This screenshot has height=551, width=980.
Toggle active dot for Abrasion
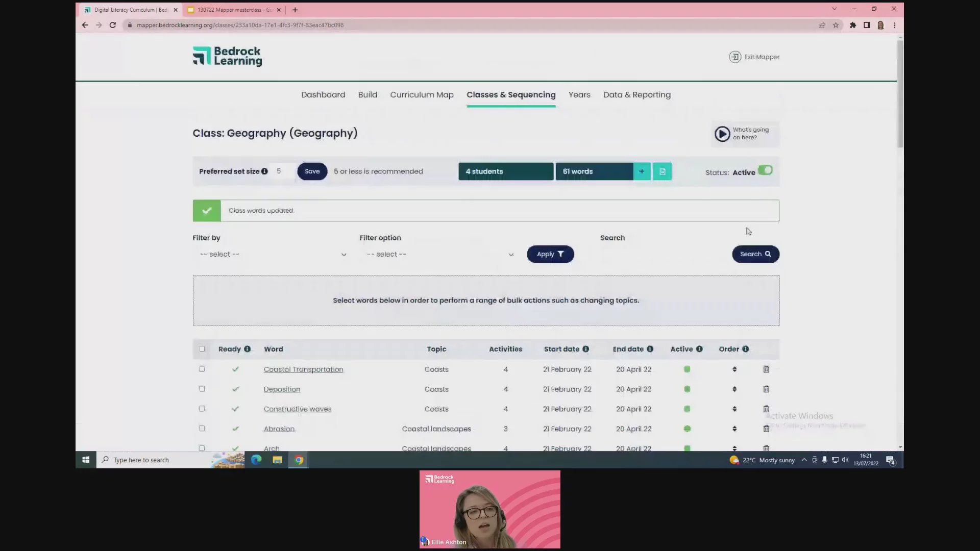[687, 429]
